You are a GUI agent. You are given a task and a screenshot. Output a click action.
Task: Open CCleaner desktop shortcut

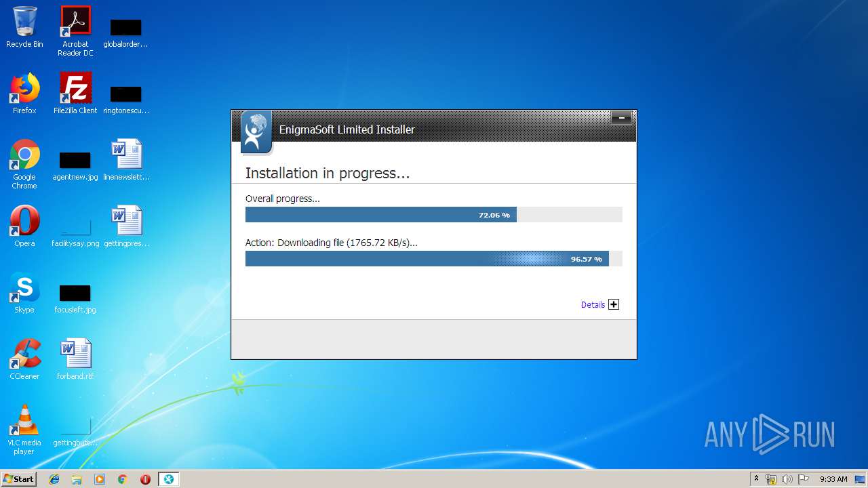24,359
